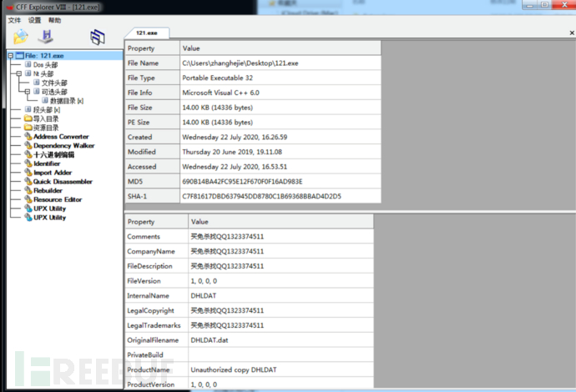Select 数据目录 in the tree
The height and width of the screenshot is (392, 576).
point(67,101)
